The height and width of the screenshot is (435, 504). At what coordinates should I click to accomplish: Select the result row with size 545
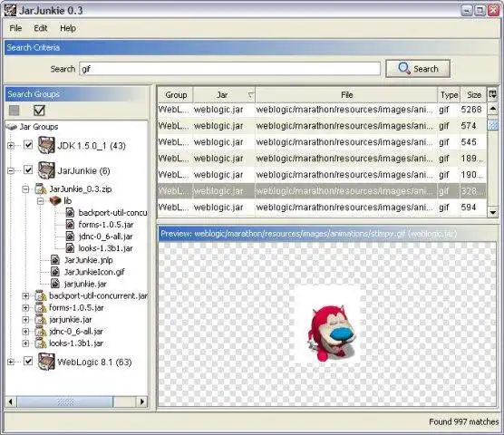(322, 142)
